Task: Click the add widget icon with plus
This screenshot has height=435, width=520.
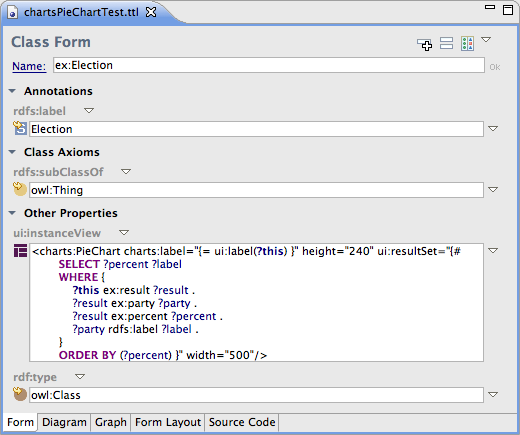Action: 425,44
